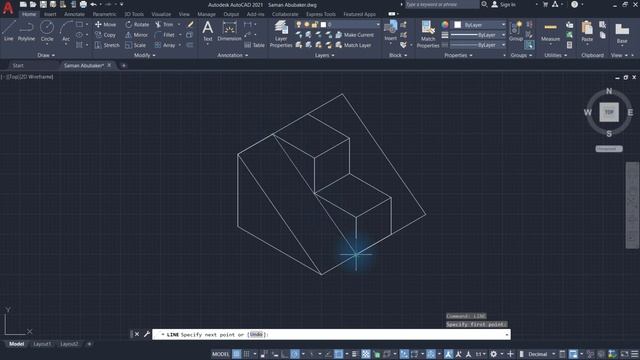
Task: Expand the Layers panel
Action: click(x=325, y=55)
